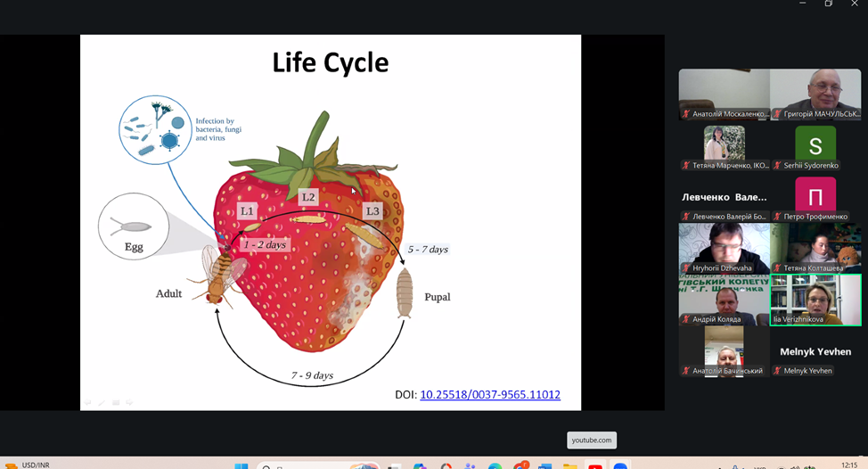This screenshot has width=868, height=469.
Task: Open the slideshow menu icon
Action: coord(115,403)
